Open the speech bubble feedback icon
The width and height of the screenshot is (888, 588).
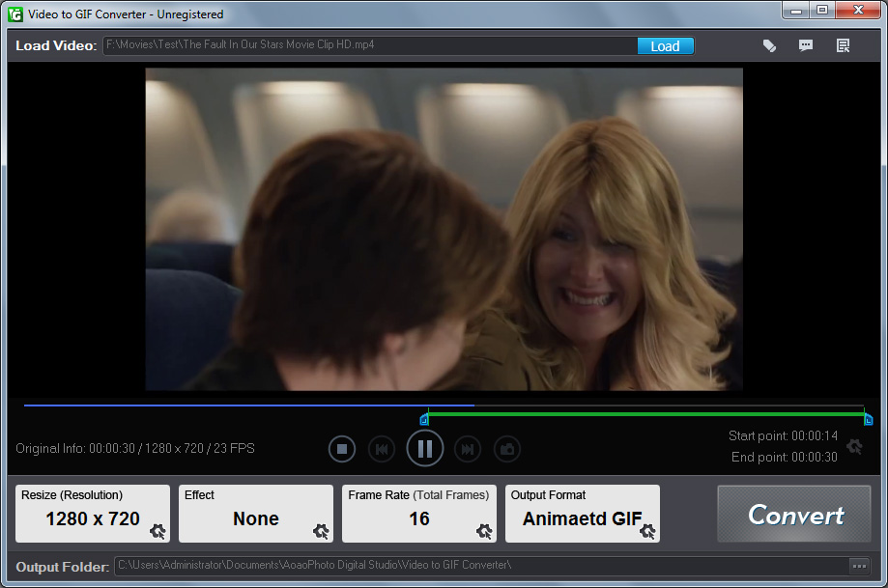(x=806, y=45)
